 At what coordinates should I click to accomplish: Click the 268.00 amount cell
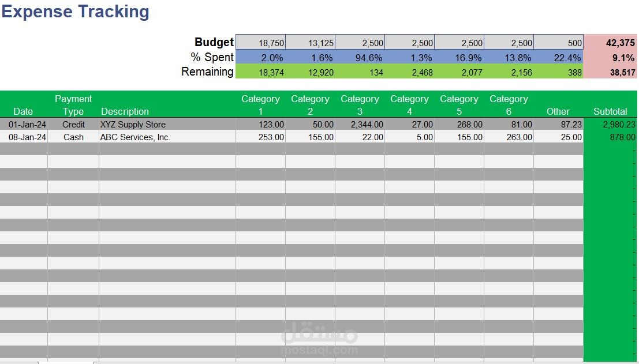point(459,124)
